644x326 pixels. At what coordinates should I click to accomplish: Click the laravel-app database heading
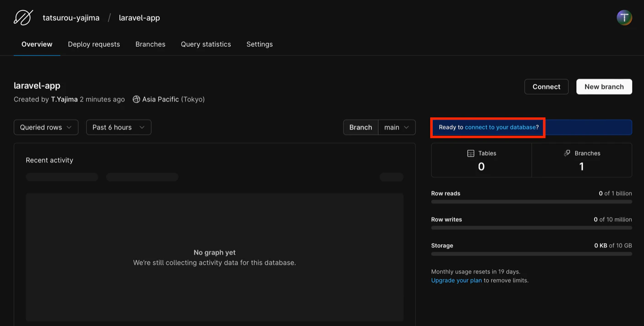coord(37,86)
